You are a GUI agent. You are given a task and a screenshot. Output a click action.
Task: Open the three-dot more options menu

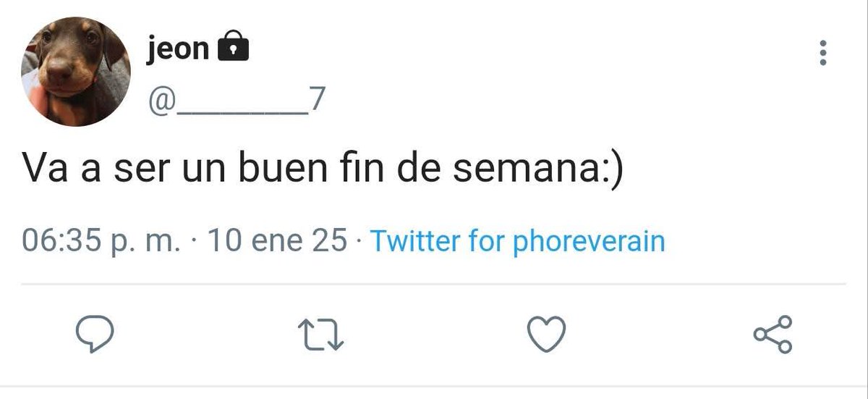tap(822, 53)
